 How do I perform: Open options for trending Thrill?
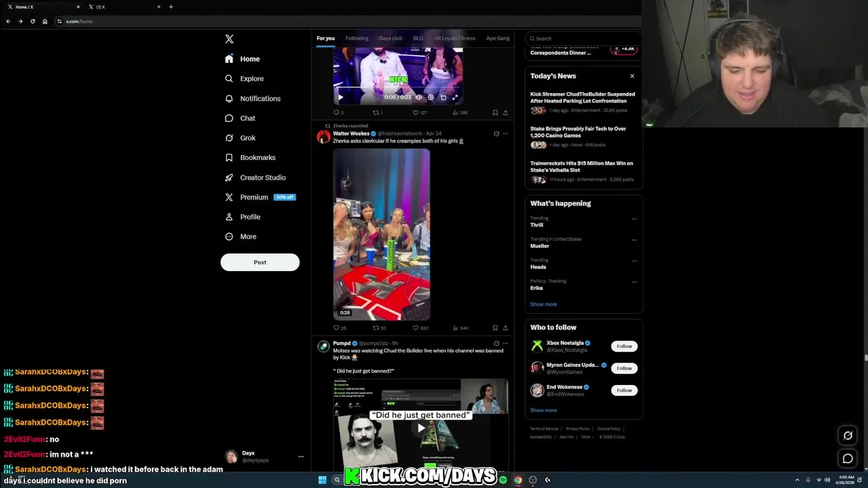tap(634, 219)
